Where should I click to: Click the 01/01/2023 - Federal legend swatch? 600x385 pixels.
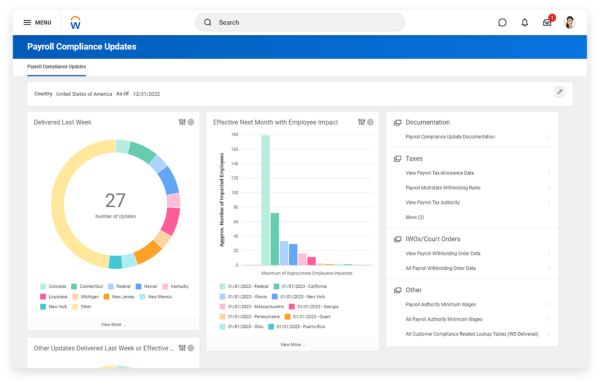tap(222, 286)
